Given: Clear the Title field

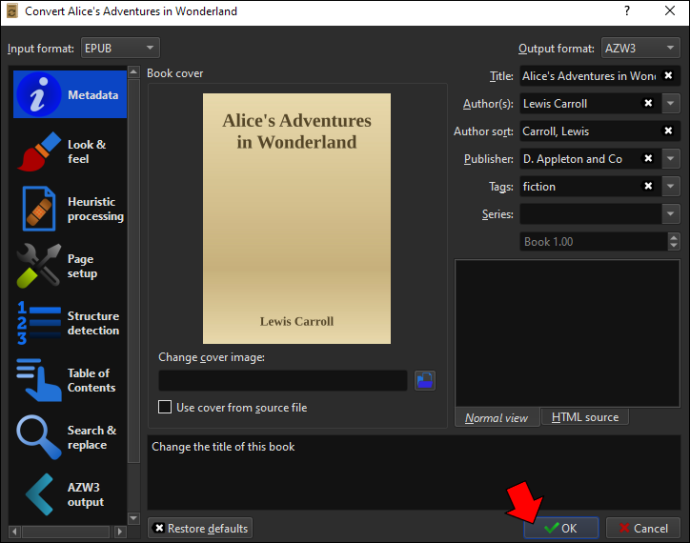Looking at the screenshot, I should point(668,76).
